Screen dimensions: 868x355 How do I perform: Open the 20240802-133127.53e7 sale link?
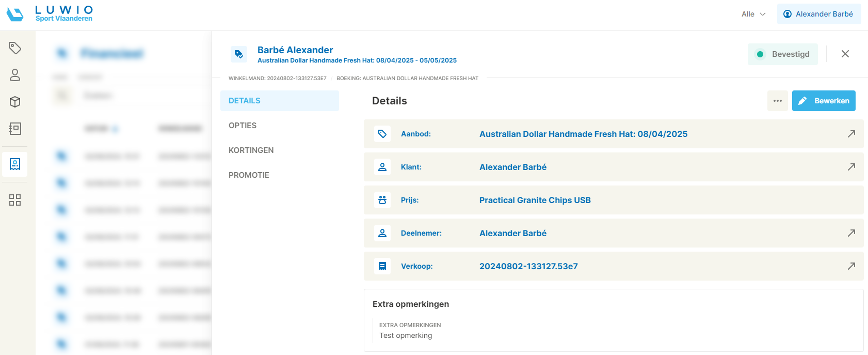tap(528, 266)
